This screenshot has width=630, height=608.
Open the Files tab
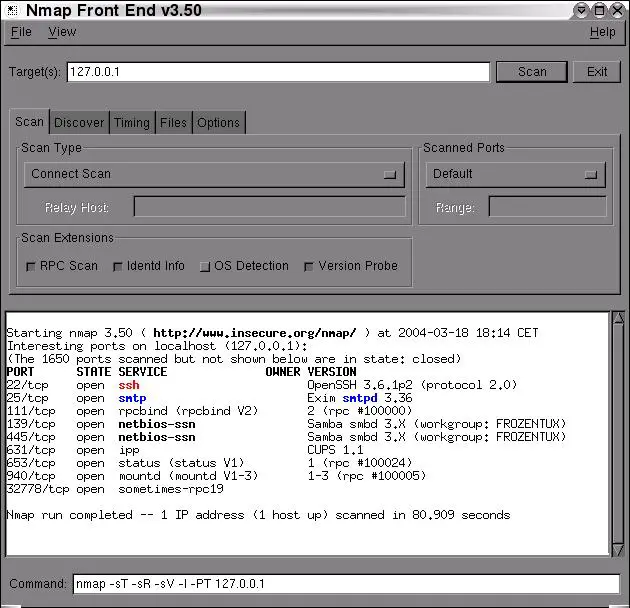tap(173, 123)
